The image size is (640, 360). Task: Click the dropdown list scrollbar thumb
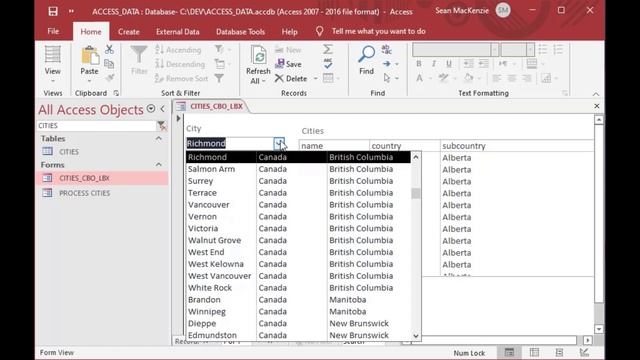coord(416,193)
